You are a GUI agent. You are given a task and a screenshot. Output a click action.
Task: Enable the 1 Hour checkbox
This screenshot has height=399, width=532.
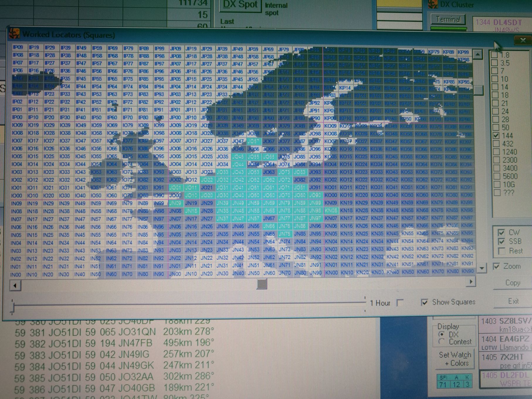[x=400, y=303]
